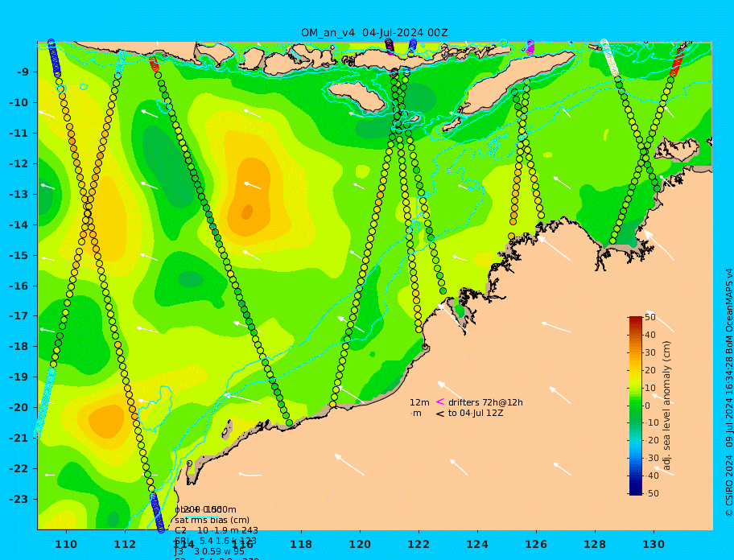Click the latitude axis label -11
This screenshot has height=560, width=734.
tap(19, 134)
